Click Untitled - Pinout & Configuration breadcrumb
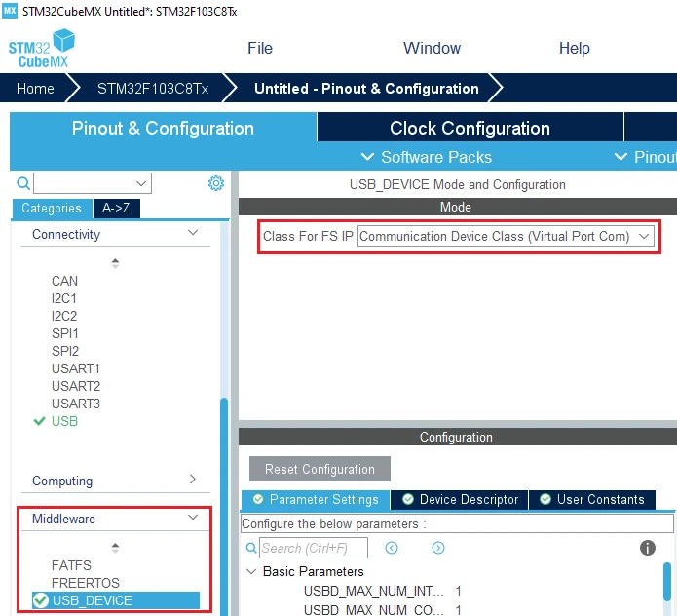Viewport: 677px width, 616px height. (x=366, y=88)
